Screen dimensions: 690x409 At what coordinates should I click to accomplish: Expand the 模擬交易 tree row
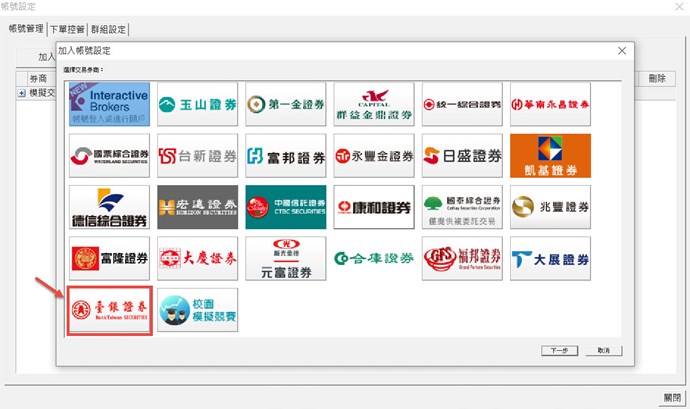(x=21, y=93)
